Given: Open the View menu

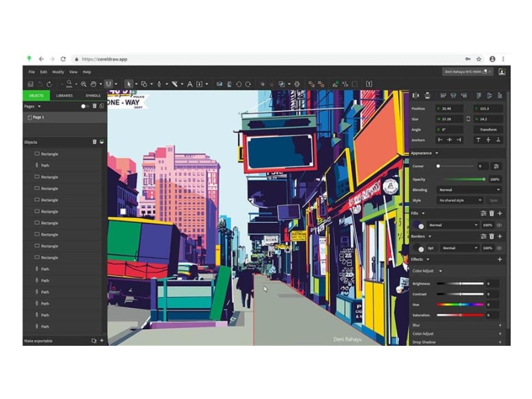Looking at the screenshot, I should point(73,72).
